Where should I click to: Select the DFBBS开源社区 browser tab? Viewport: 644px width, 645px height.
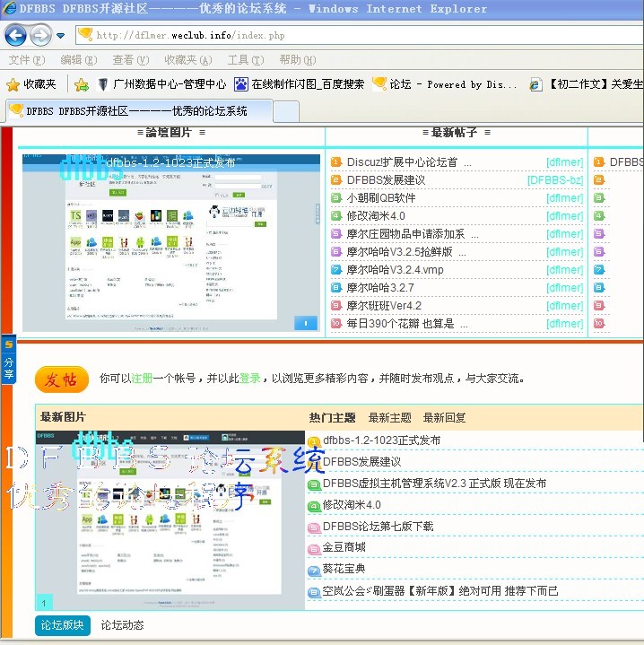pos(139,111)
